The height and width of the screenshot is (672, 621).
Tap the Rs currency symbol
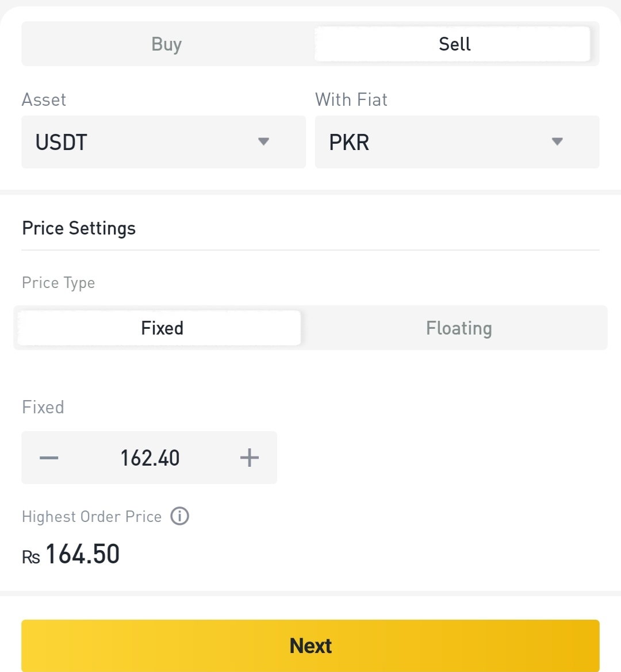[31, 557]
